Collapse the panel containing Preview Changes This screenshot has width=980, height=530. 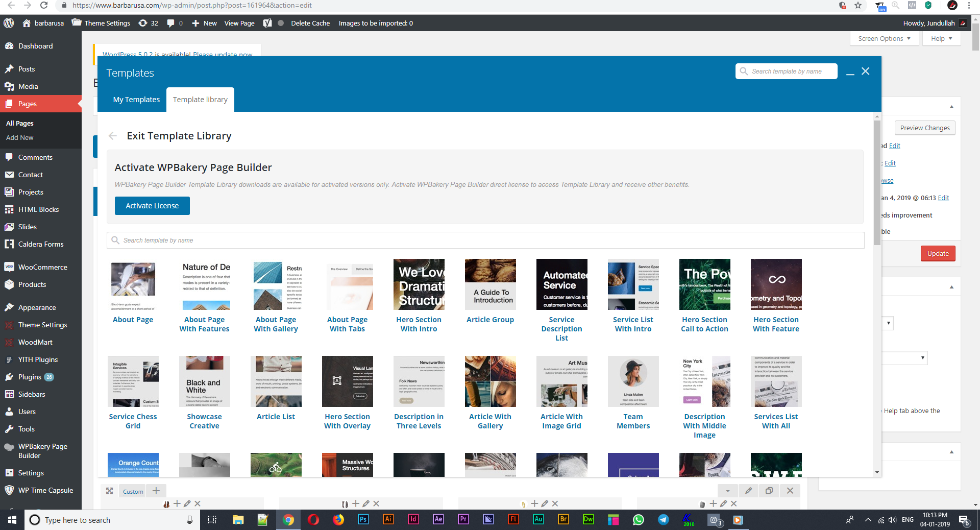pyautogui.click(x=951, y=107)
